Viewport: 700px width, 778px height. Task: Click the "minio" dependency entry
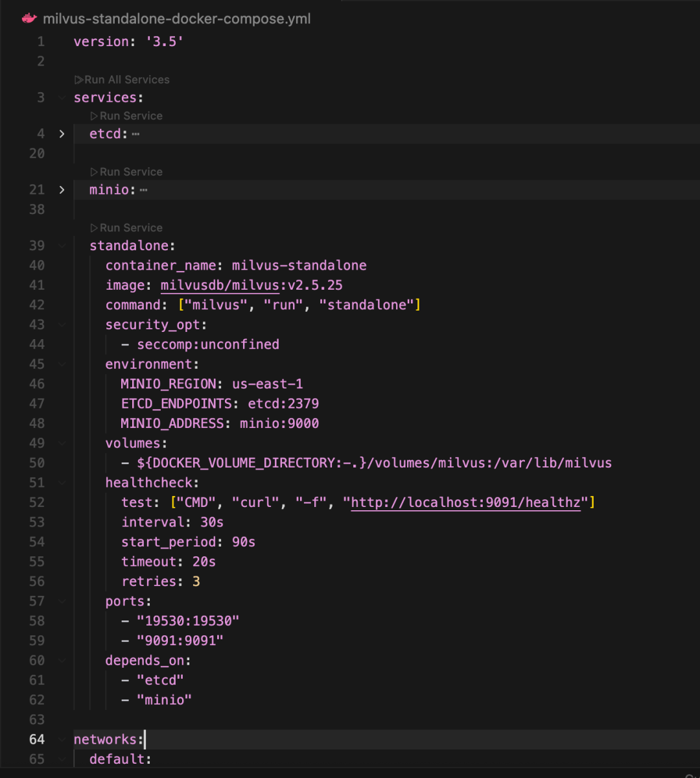tap(165, 700)
